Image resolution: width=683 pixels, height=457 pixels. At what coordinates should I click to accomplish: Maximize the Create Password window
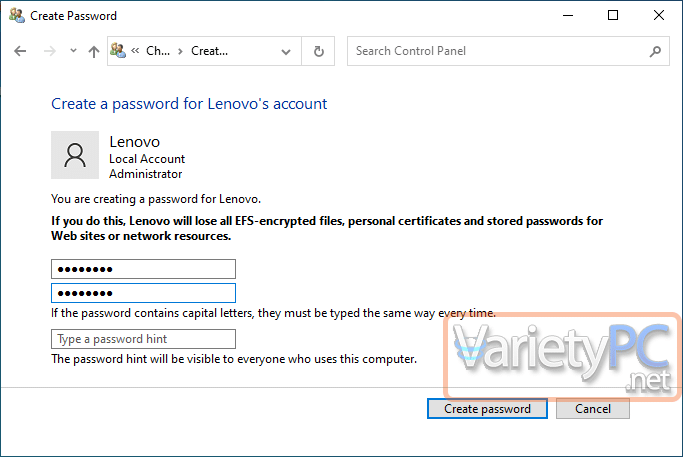(x=613, y=15)
